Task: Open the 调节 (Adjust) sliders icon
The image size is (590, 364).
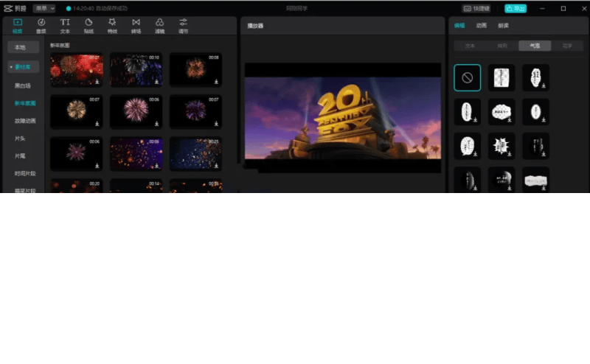Action: pos(183,26)
